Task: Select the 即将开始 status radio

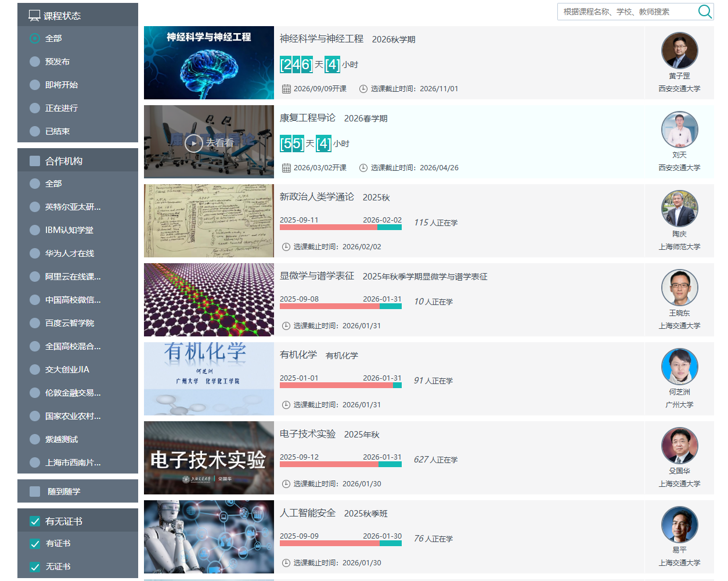Action: pyautogui.click(x=35, y=85)
